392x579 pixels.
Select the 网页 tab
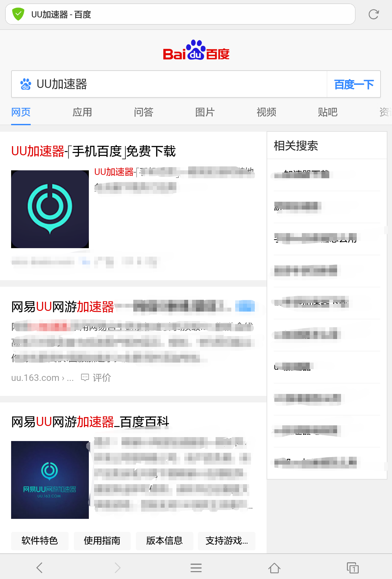pyautogui.click(x=21, y=112)
